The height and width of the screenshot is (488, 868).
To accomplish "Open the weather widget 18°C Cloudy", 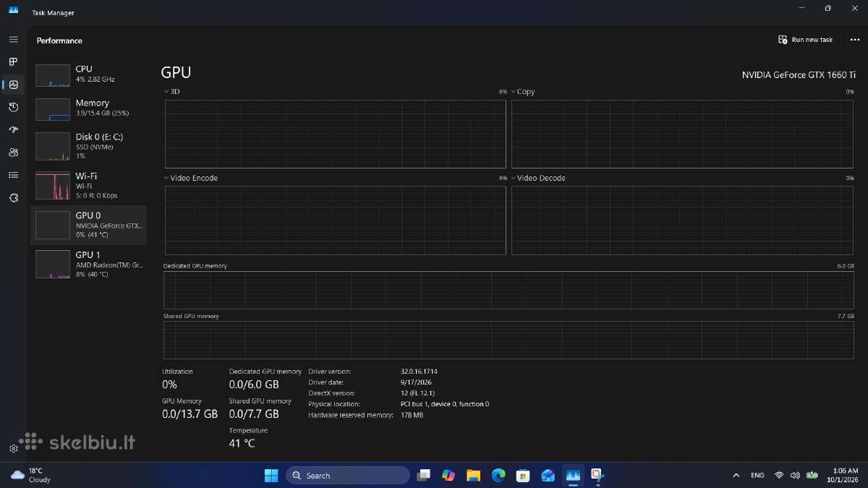I will [31, 475].
